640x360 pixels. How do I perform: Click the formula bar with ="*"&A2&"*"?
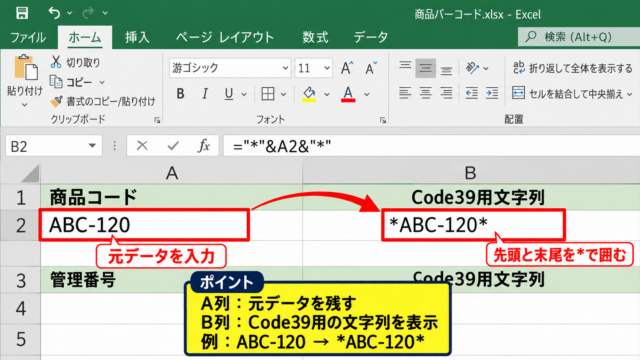[431, 146]
